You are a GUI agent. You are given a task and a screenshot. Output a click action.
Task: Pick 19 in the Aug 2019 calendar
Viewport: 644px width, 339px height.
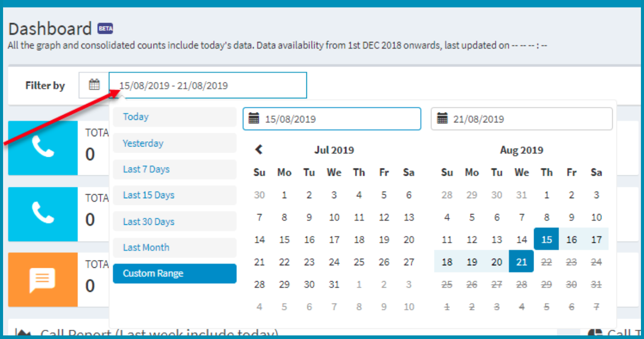click(x=472, y=262)
